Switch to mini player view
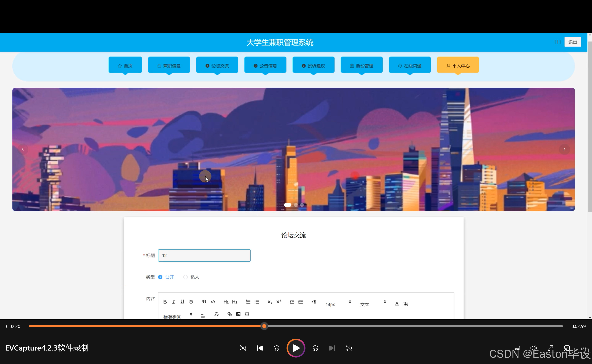This screenshot has width=592, height=364. pyautogui.click(x=567, y=348)
